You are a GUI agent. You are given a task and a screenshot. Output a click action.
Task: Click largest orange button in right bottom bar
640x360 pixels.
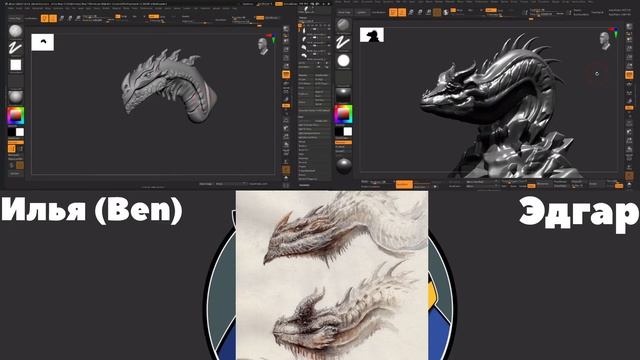(x=404, y=184)
